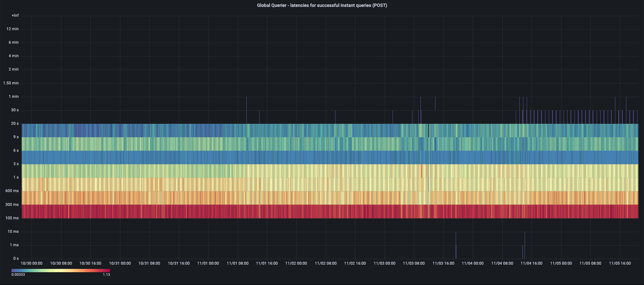Click the legend minimum value 0.00333
Viewport: 644px width, 285px height.
[18, 274]
